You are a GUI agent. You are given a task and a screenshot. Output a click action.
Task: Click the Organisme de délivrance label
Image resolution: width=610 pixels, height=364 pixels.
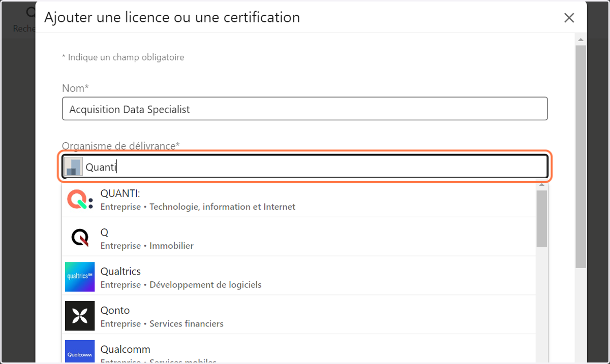pos(120,146)
